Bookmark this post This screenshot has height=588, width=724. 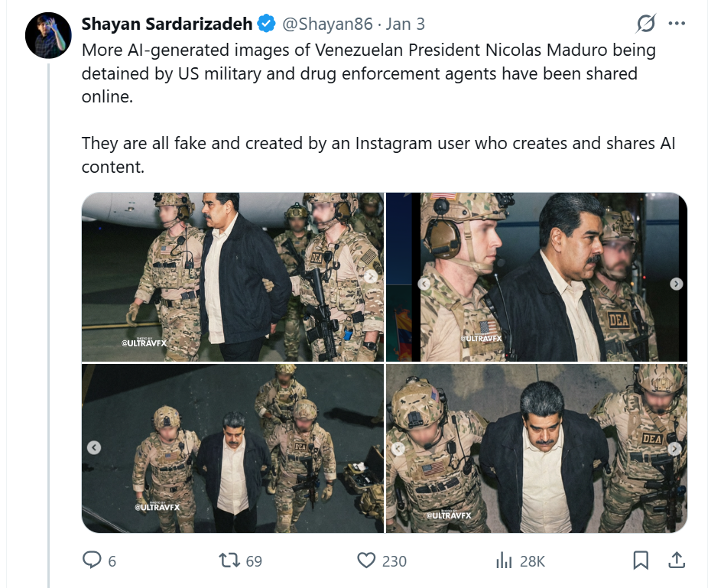pyautogui.click(x=641, y=560)
